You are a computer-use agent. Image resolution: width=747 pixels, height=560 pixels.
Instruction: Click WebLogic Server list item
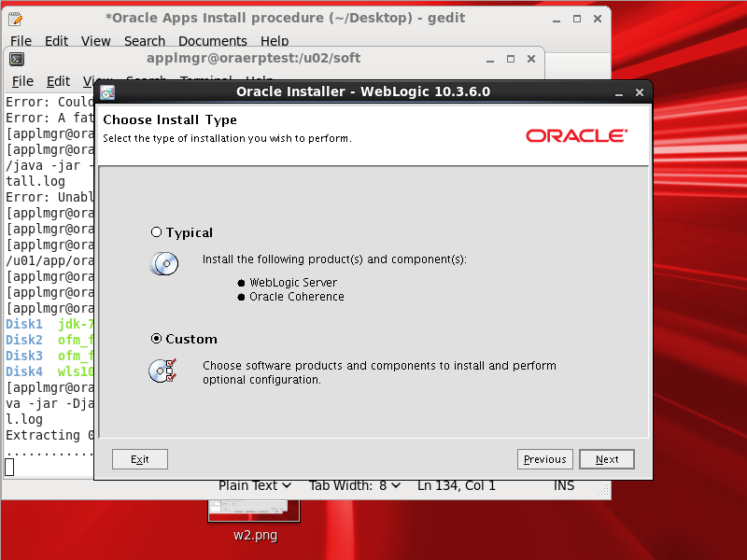(x=293, y=283)
